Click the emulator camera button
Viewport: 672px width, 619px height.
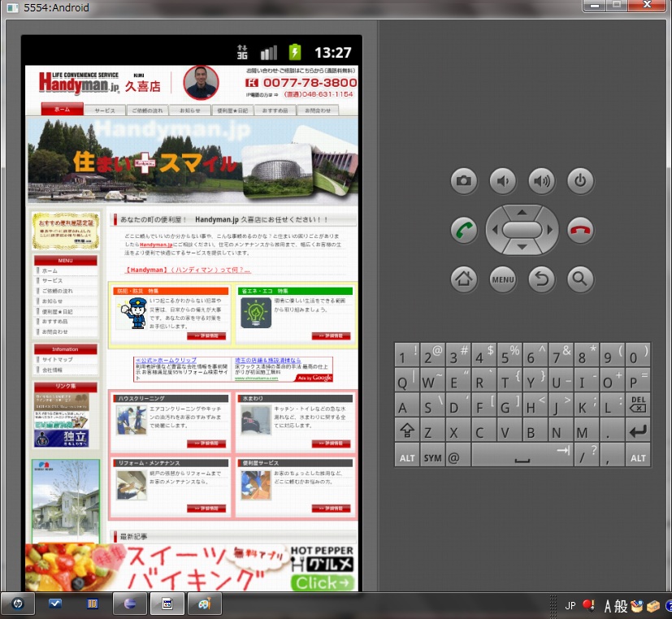point(464,181)
